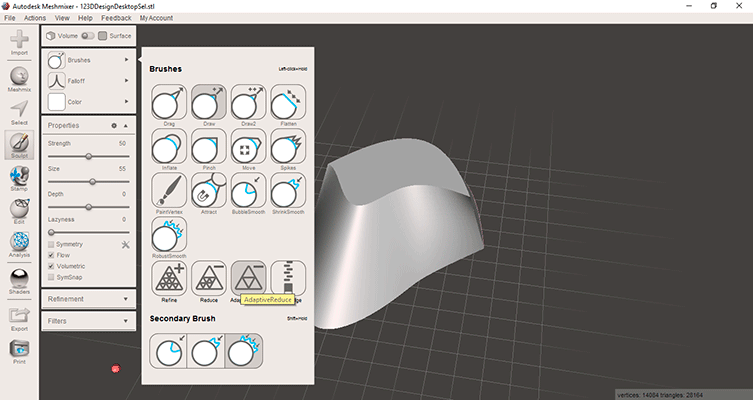Screen dimensions: 753x400
Task: Open the Feedback menu
Action: click(116, 18)
